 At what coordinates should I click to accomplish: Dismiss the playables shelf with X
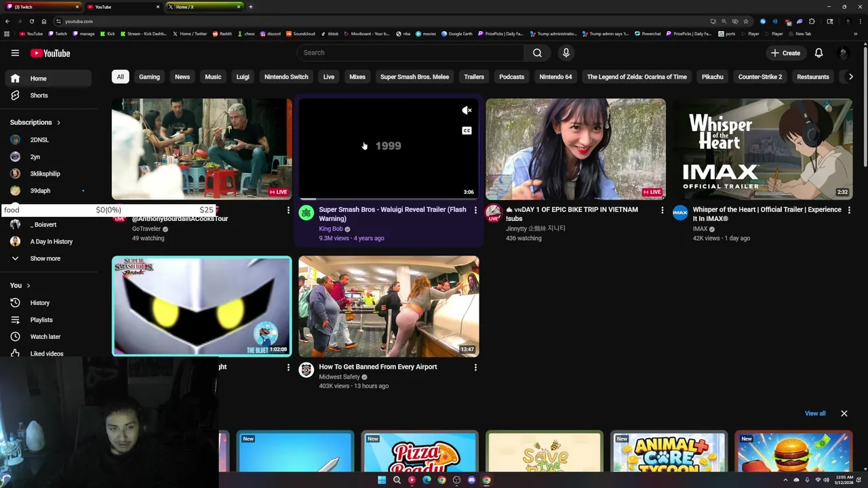tap(844, 413)
